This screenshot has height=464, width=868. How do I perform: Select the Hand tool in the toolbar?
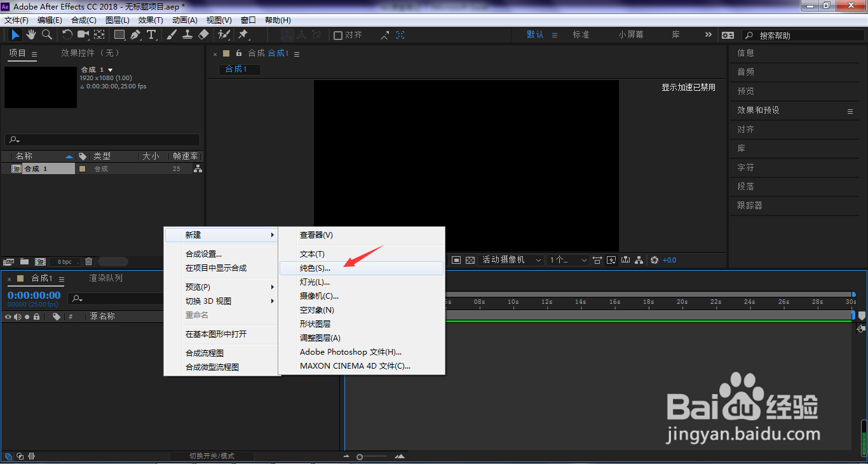30,34
